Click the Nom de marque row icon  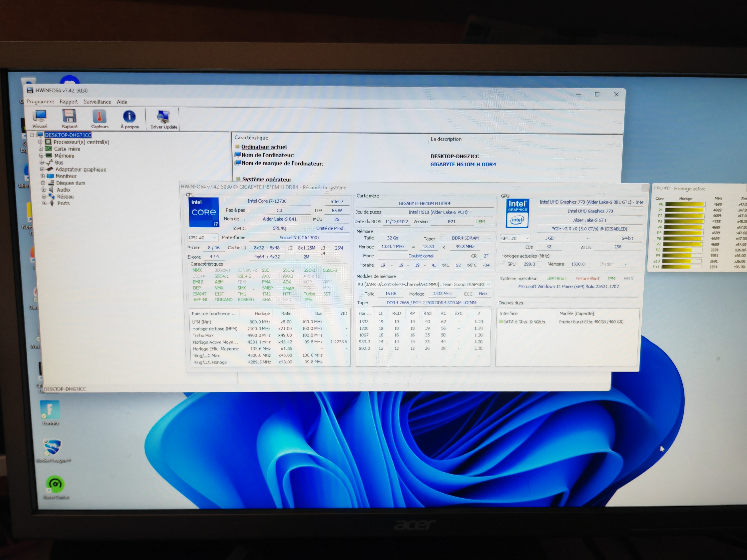pos(238,163)
